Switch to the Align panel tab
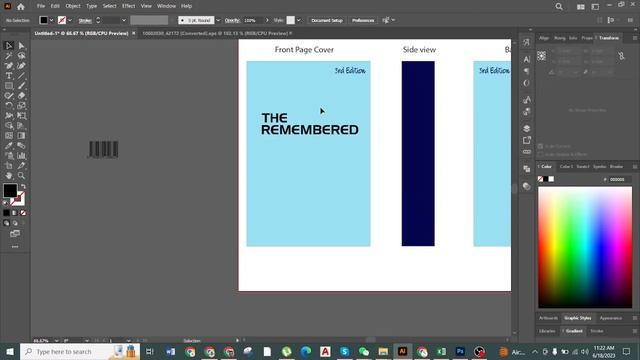Image resolution: width=640 pixels, height=360 pixels. click(544, 38)
